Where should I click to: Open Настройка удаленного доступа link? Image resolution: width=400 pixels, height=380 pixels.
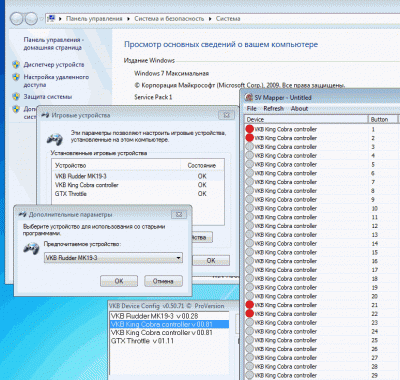click(56, 81)
